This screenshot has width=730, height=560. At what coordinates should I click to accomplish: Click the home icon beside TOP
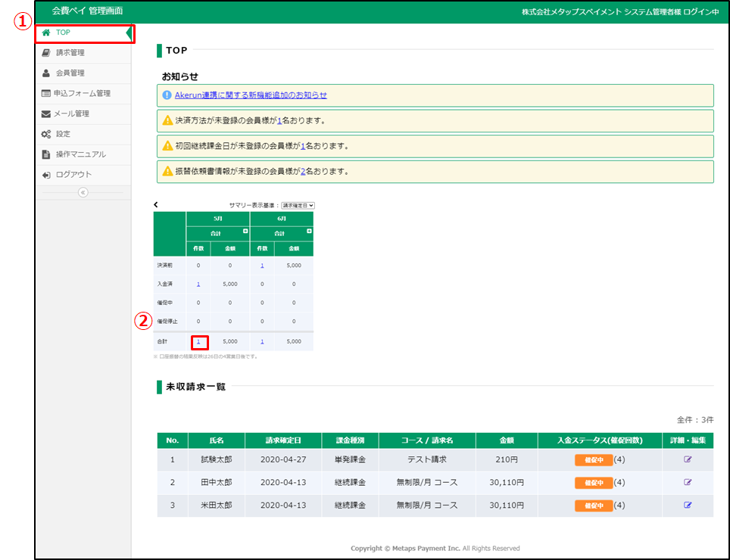[46, 33]
